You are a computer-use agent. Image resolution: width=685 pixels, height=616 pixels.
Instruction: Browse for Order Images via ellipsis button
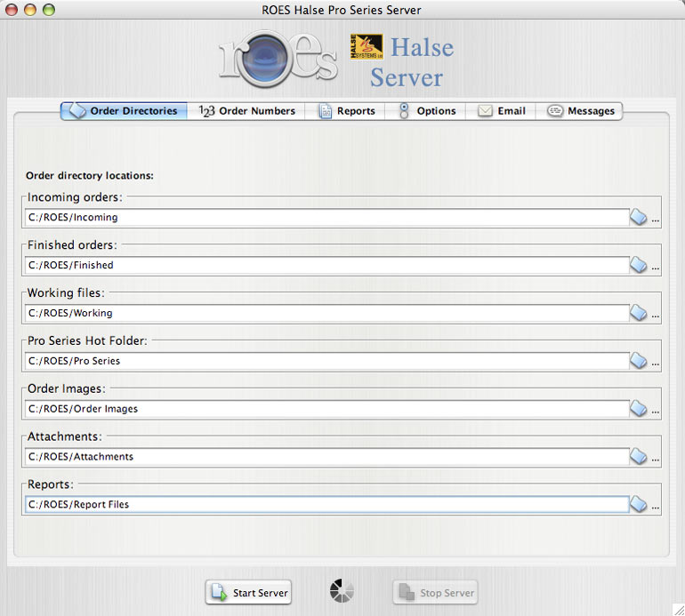coord(656,412)
